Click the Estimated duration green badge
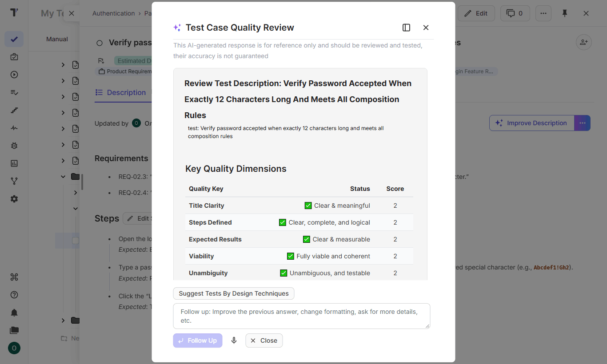Viewport: 607px width, 364px height. click(x=133, y=61)
